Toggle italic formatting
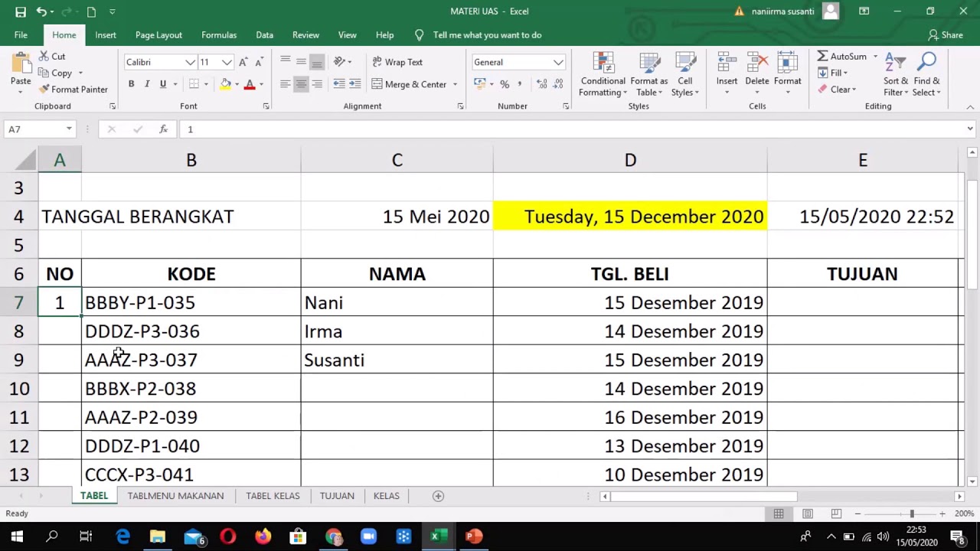The height and width of the screenshot is (551, 980). (147, 84)
